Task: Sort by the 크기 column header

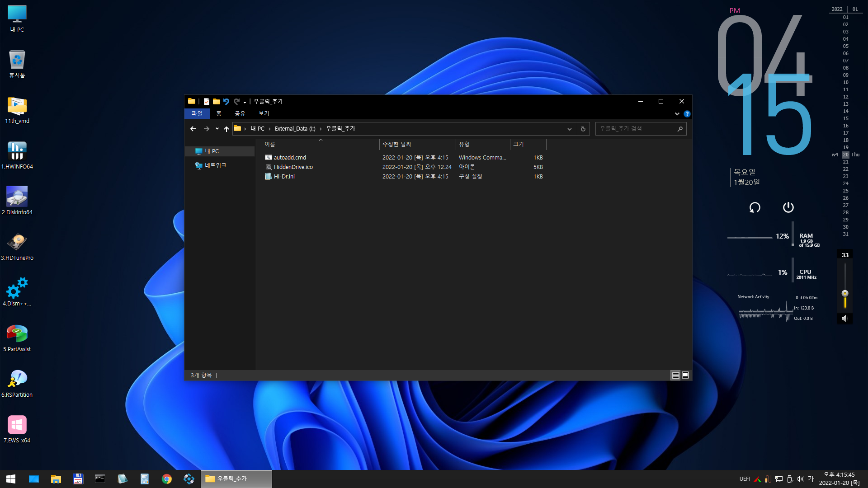Action: (528, 144)
